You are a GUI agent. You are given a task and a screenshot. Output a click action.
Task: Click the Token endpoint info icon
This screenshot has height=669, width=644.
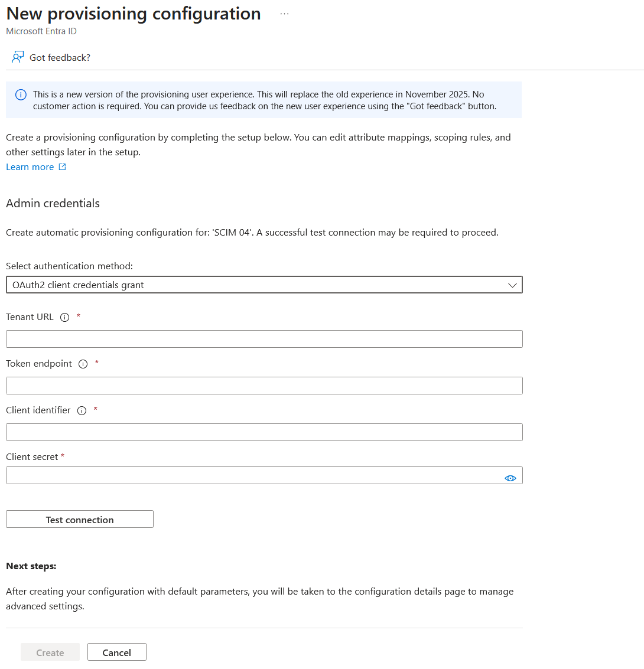coord(83,364)
